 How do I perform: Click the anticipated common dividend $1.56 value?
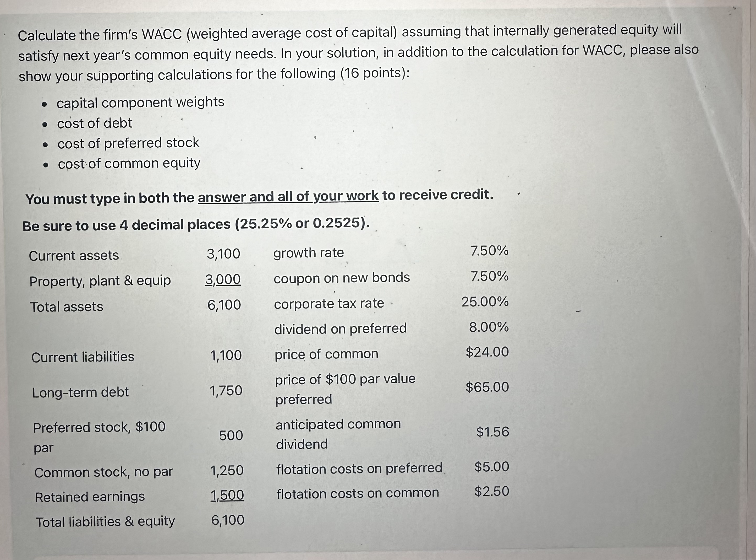coord(493,432)
